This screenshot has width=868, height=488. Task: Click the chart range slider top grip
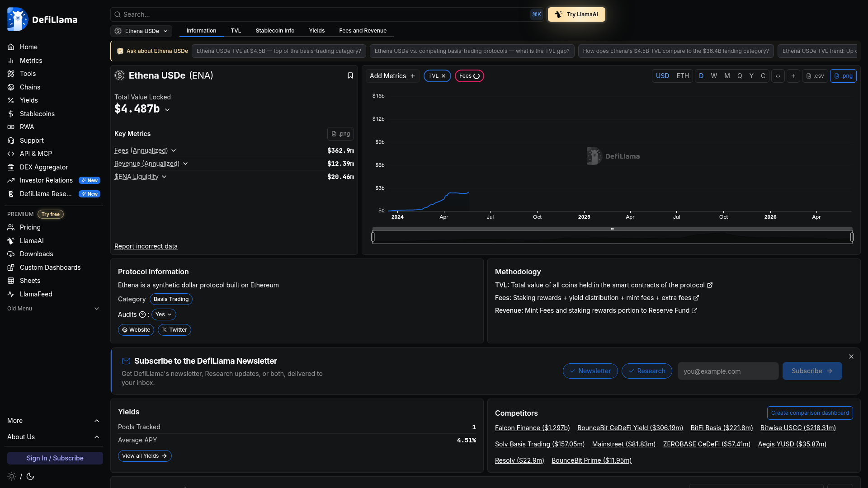click(613, 229)
